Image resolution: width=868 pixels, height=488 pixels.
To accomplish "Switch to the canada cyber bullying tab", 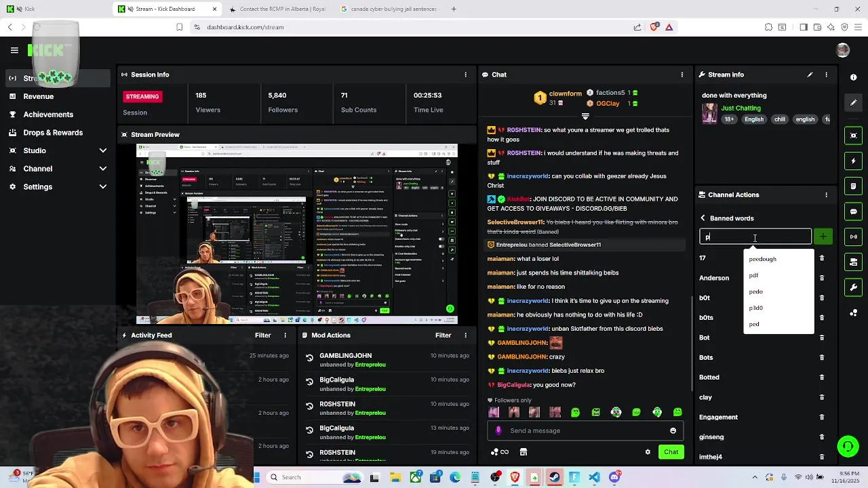I will (x=389, y=9).
